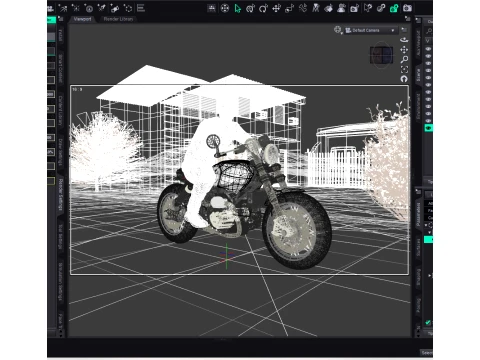The width and height of the screenshot is (480, 360).
Task: Click the search magnifier in Scene pane
Action: 429,31
